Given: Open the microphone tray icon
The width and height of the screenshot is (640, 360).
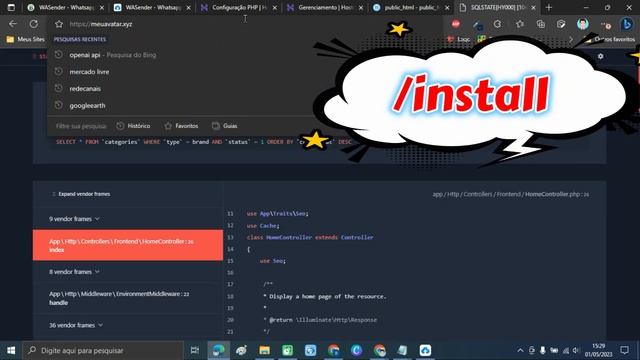Looking at the screenshot, I should tap(542, 350).
